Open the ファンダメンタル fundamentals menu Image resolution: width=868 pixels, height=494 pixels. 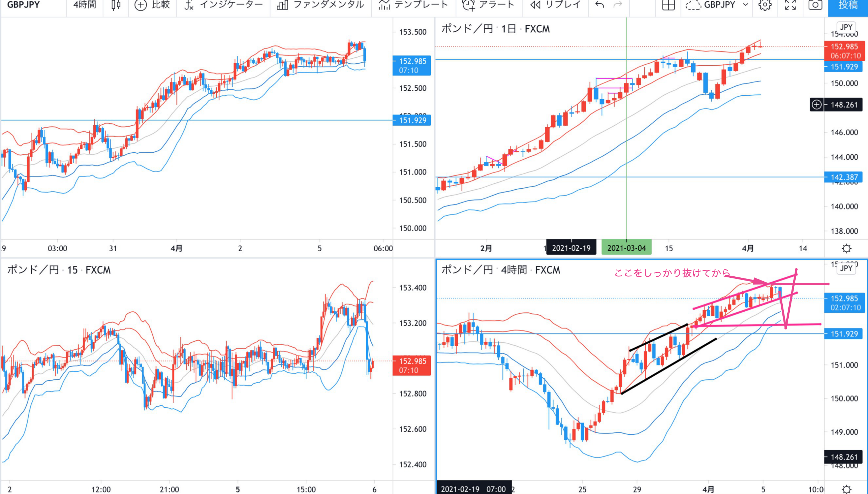coord(320,5)
